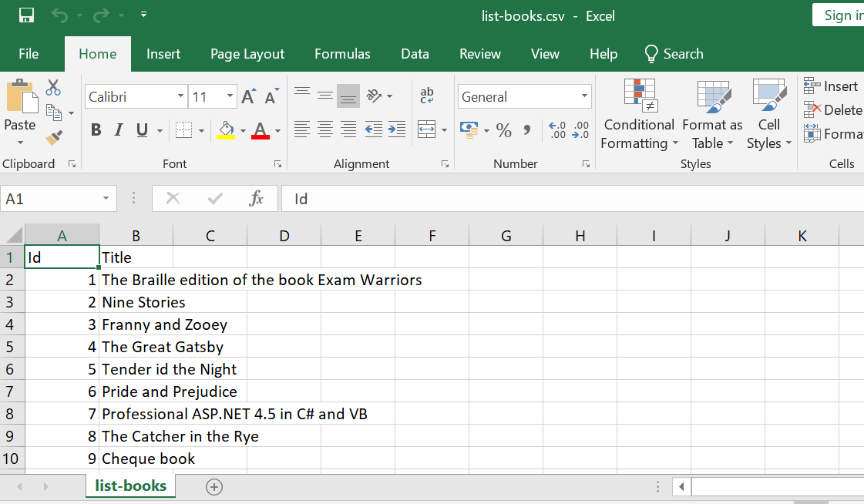
Task: Open the File menu
Action: pos(28,53)
